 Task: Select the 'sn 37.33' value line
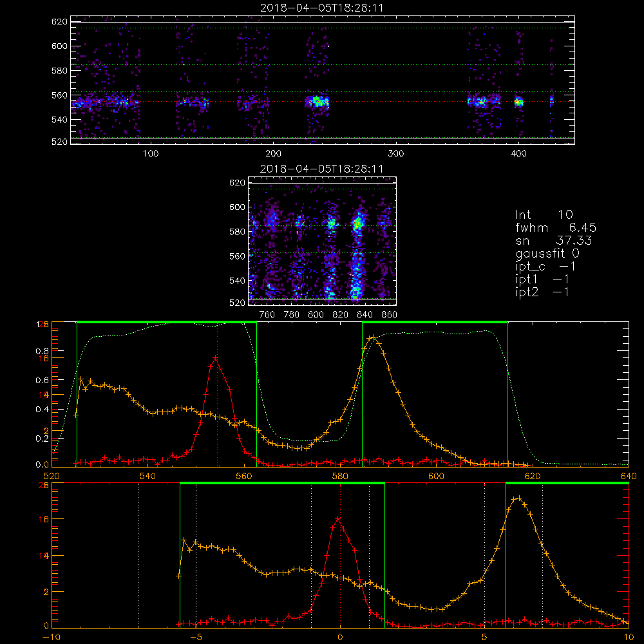tap(554, 240)
